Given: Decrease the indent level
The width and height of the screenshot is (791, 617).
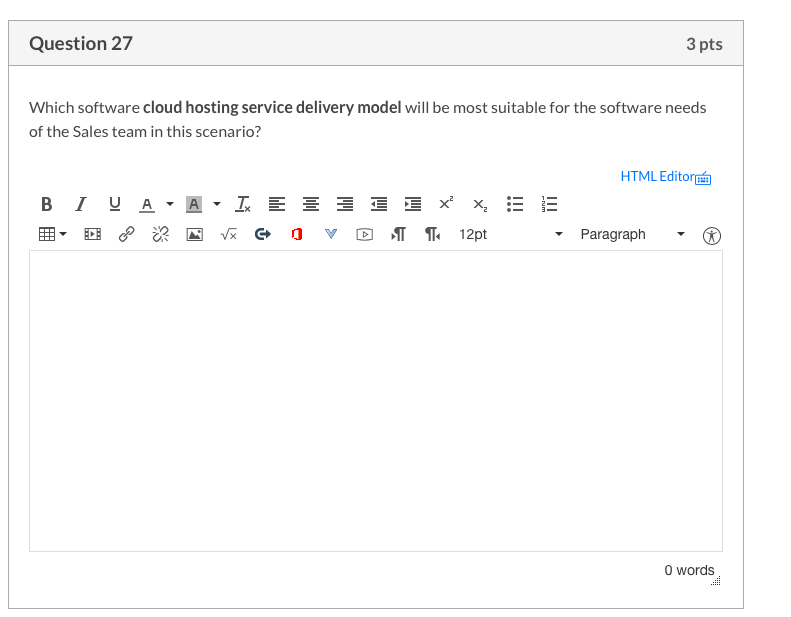Looking at the screenshot, I should [379, 204].
